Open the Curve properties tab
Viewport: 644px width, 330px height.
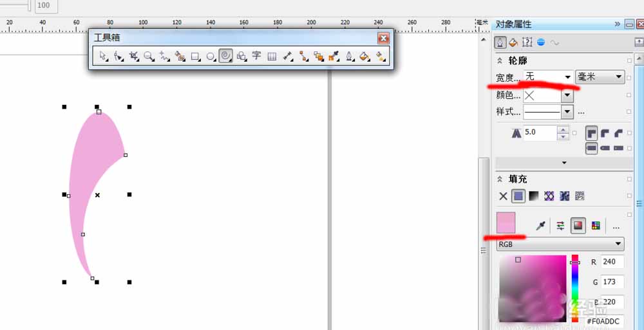pos(555,42)
